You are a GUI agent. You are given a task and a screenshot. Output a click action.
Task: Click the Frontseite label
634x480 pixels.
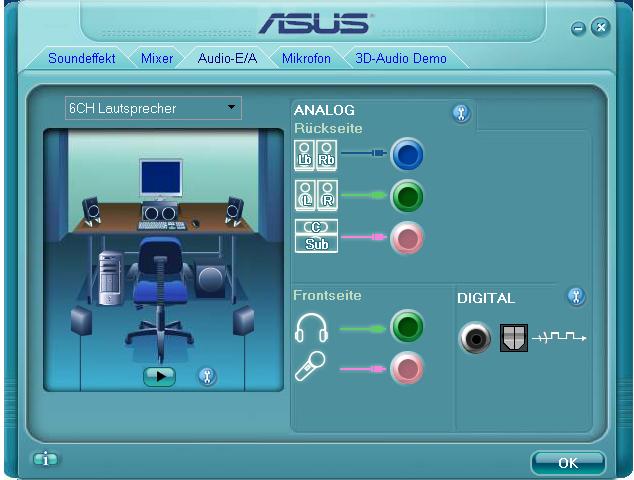click(x=327, y=295)
